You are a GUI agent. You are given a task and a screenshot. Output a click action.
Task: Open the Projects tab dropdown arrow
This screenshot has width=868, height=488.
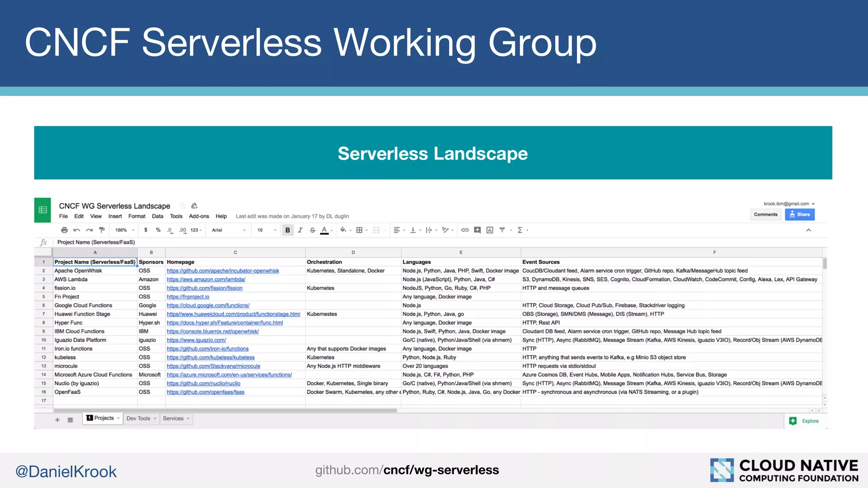[118, 418]
